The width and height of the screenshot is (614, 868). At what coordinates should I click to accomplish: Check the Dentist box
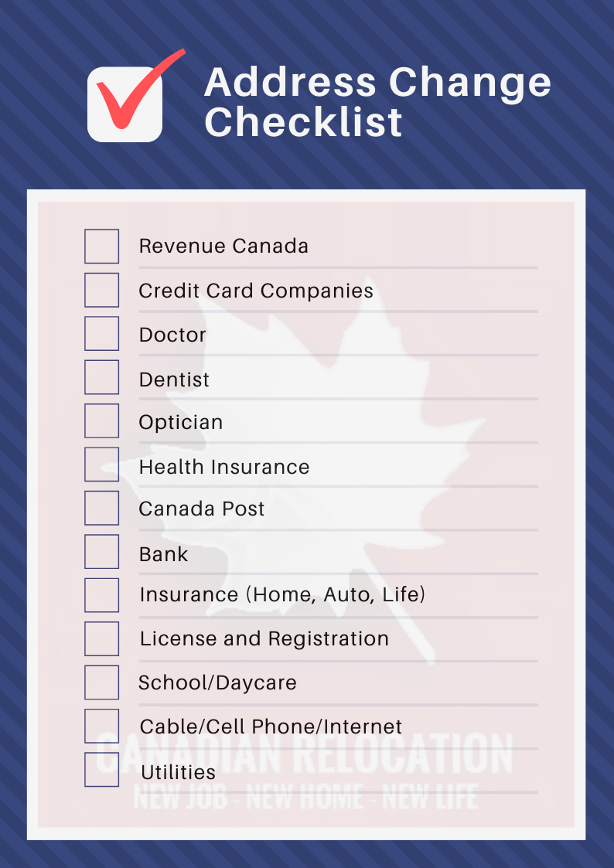point(102,377)
